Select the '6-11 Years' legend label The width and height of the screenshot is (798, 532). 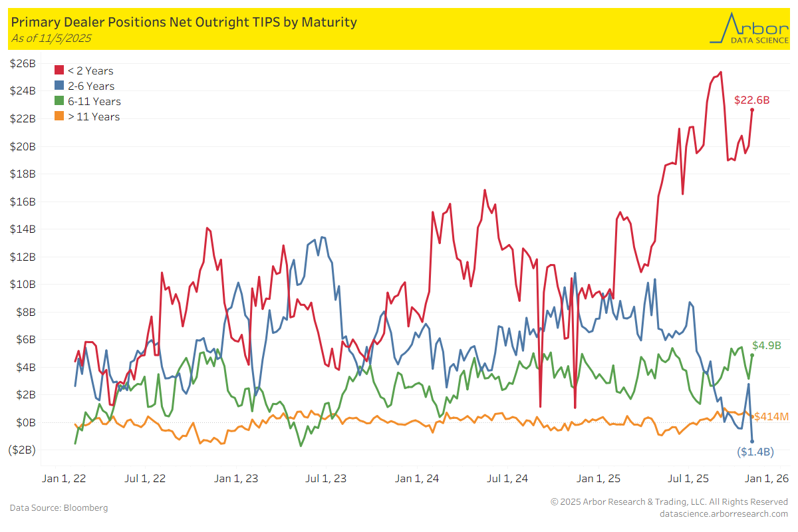coord(94,101)
